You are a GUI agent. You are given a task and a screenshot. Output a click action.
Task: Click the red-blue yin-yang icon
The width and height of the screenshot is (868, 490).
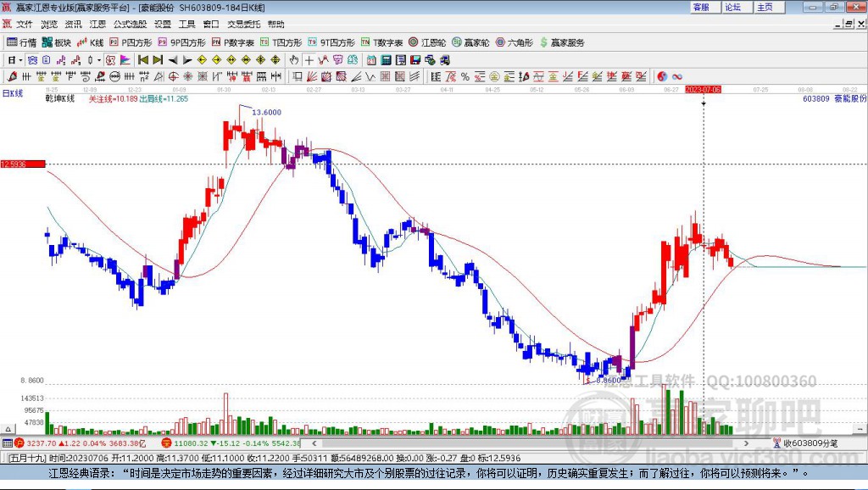(662, 76)
